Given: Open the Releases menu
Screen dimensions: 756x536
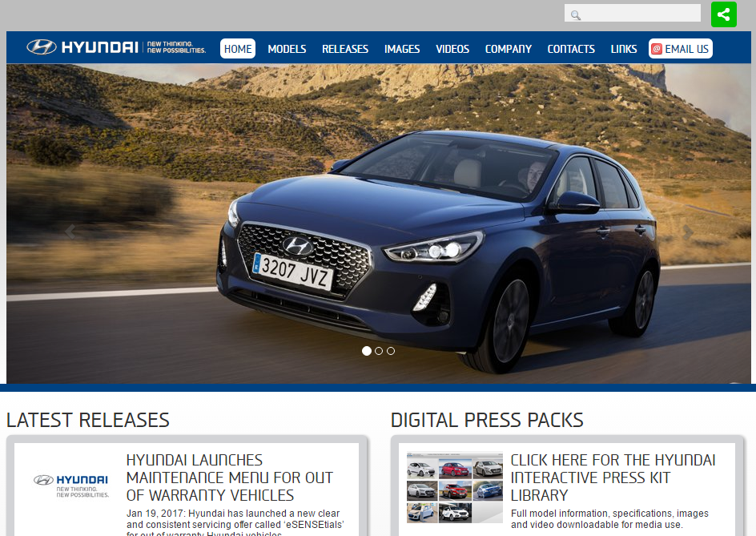Looking at the screenshot, I should (x=345, y=49).
